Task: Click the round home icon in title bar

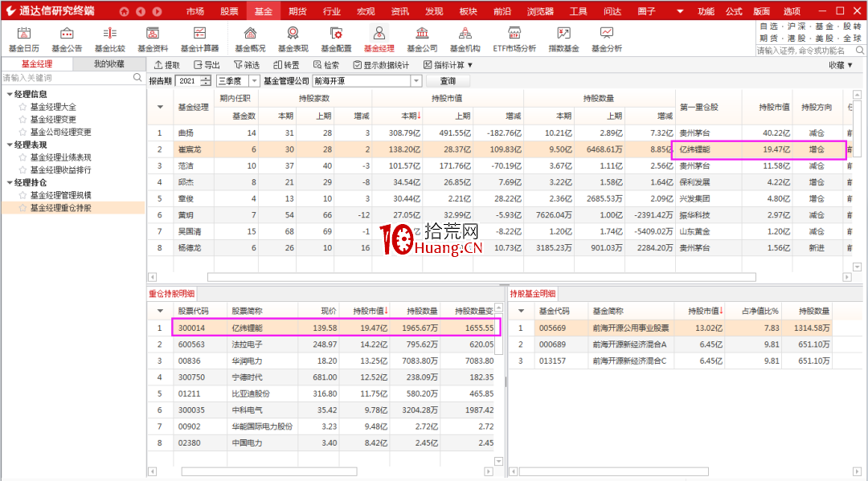Action: click(124, 11)
